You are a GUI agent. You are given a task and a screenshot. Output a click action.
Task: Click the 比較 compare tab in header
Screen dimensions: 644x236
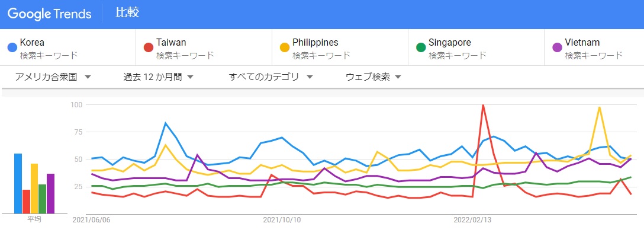click(127, 12)
